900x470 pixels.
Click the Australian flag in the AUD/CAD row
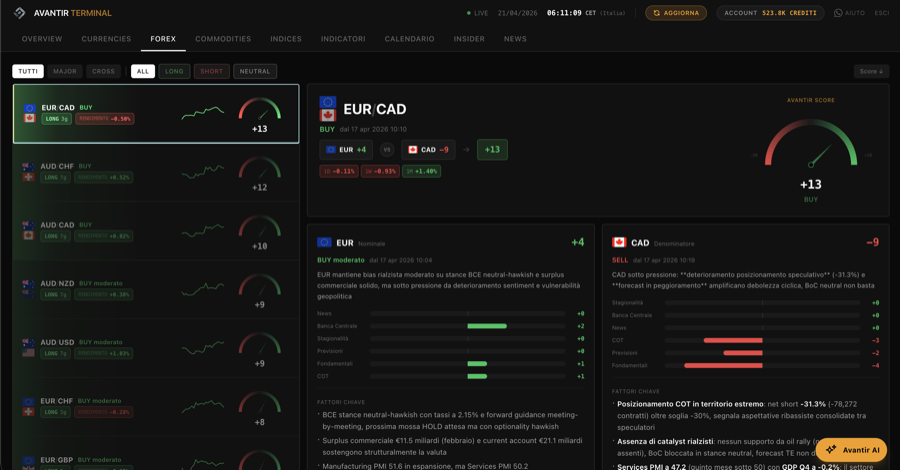point(28,225)
